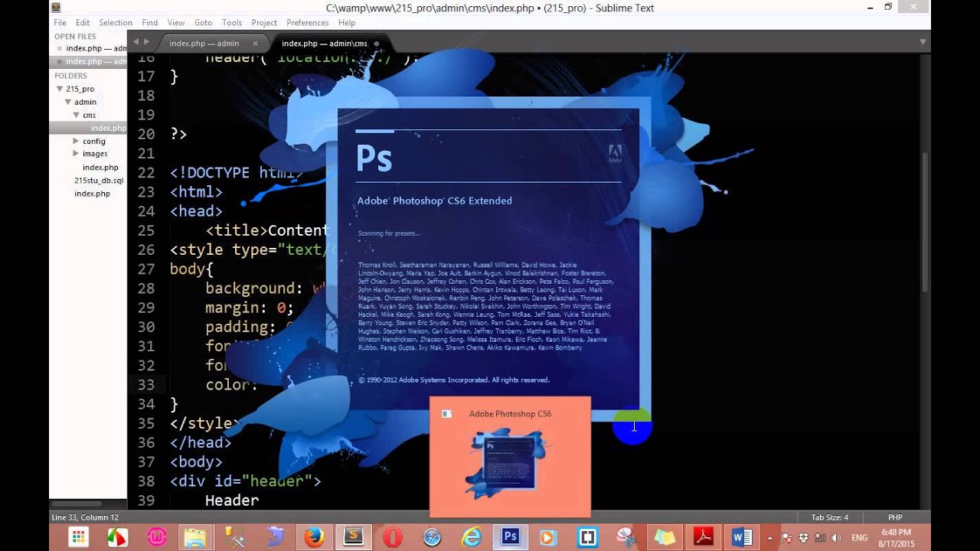The image size is (980, 551).
Task: Click the editor vertical scrollbar
Action: tap(925, 222)
